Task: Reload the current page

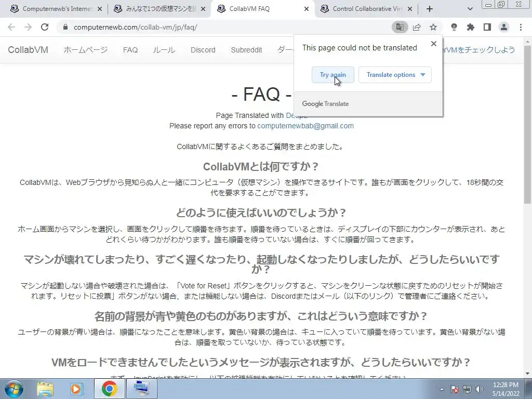Action: (45, 27)
